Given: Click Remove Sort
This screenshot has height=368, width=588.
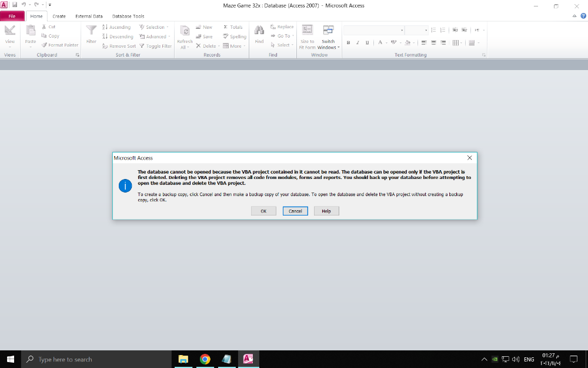Looking at the screenshot, I should coord(119,46).
